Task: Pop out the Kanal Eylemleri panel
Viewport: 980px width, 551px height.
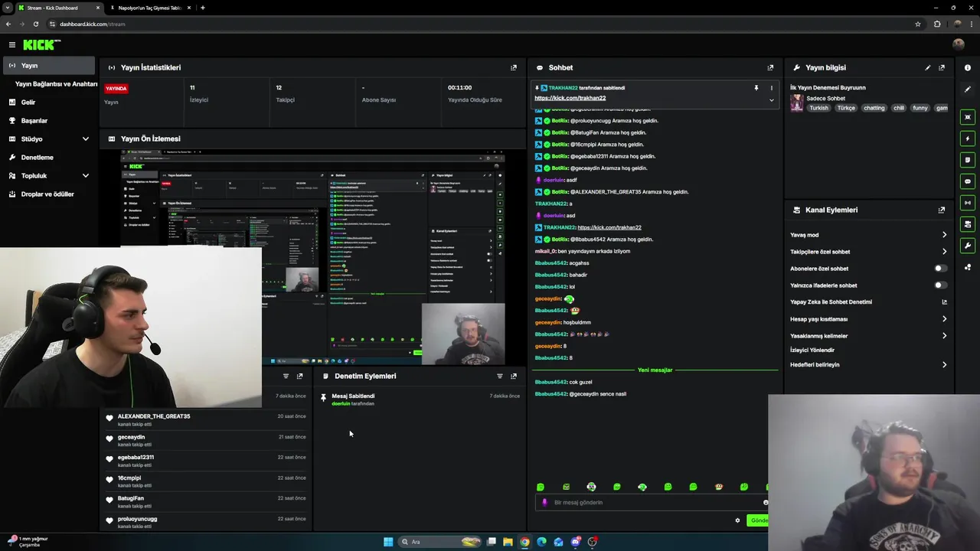Action: (942, 210)
